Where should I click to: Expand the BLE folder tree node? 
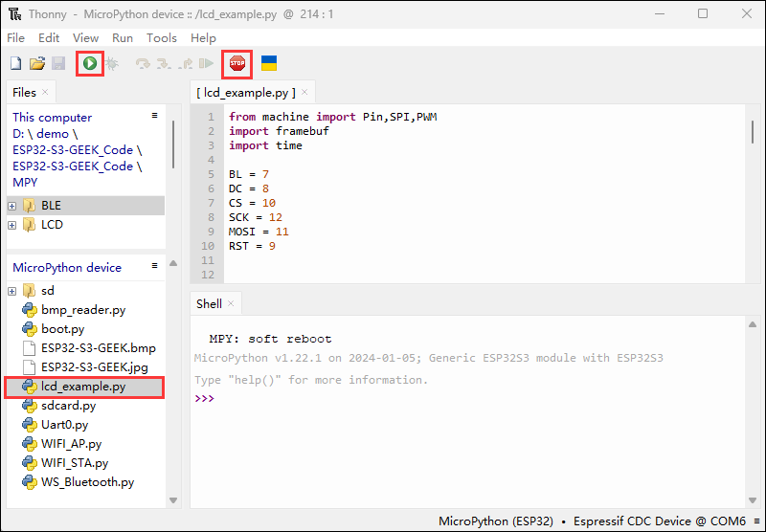tap(12, 206)
